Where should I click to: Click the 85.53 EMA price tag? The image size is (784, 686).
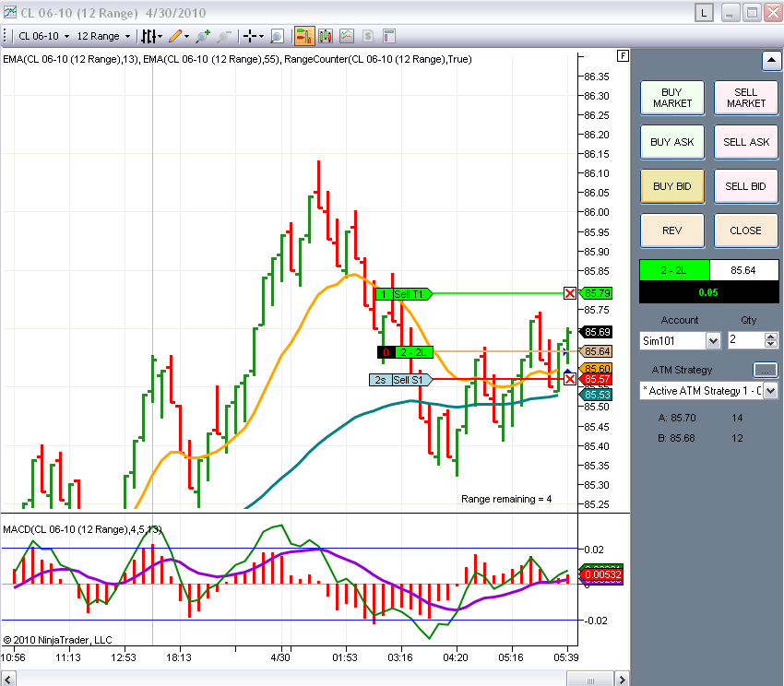596,395
